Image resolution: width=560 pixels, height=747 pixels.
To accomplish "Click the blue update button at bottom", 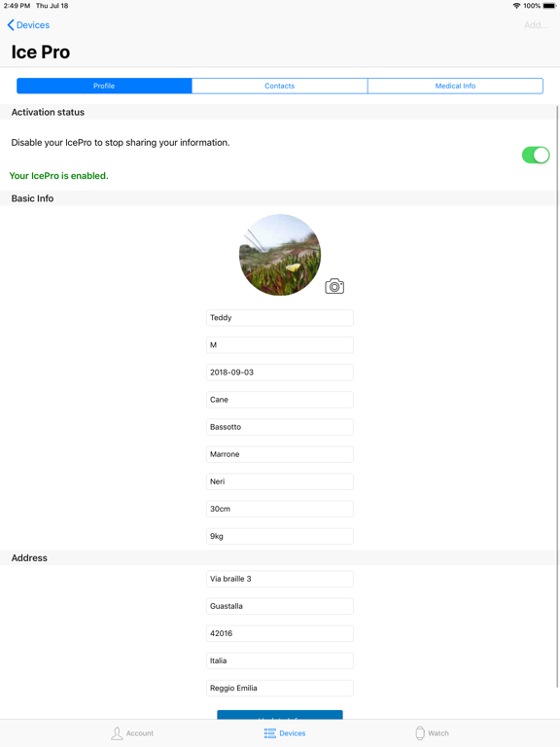I will pyautogui.click(x=280, y=715).
